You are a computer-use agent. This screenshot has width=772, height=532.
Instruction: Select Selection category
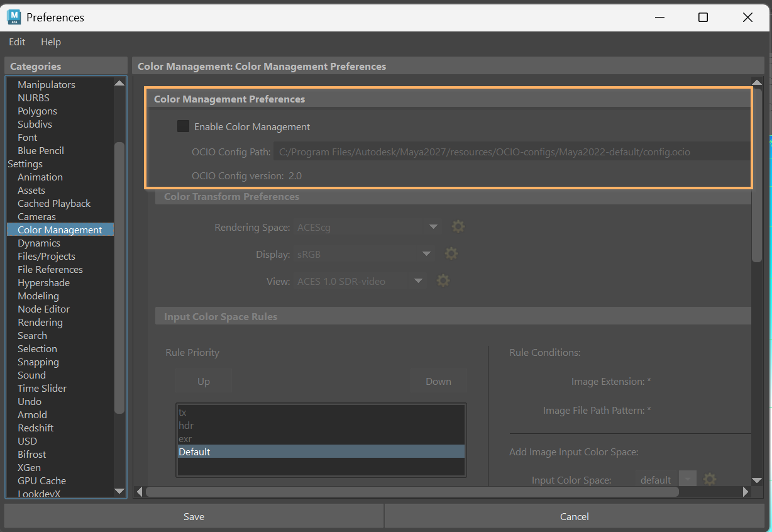[x=37, y=348]
